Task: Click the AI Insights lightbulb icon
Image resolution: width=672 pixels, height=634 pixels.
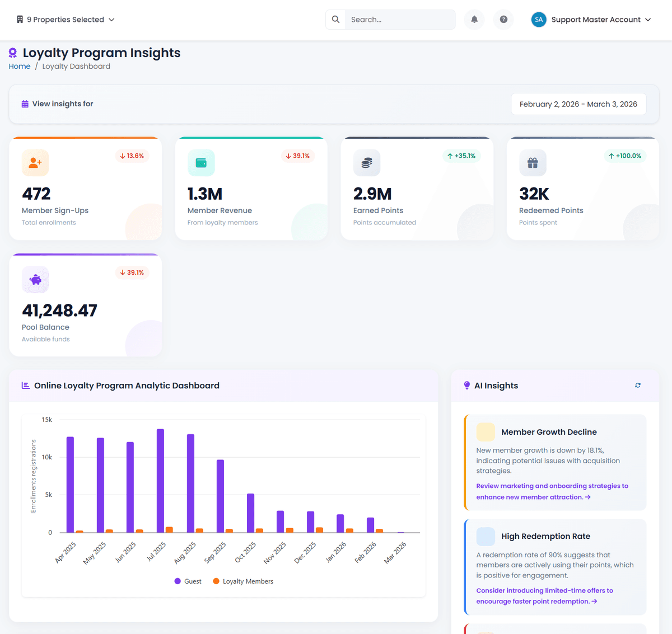Action: (x=466, y=385)
